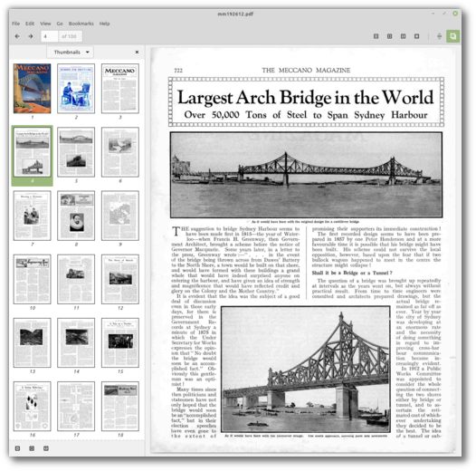Open the Edit menu

tap(30, 24)
